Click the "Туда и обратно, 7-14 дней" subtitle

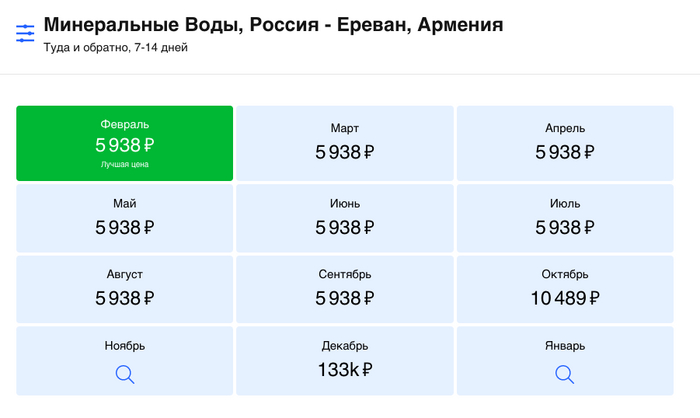(115, 47)
